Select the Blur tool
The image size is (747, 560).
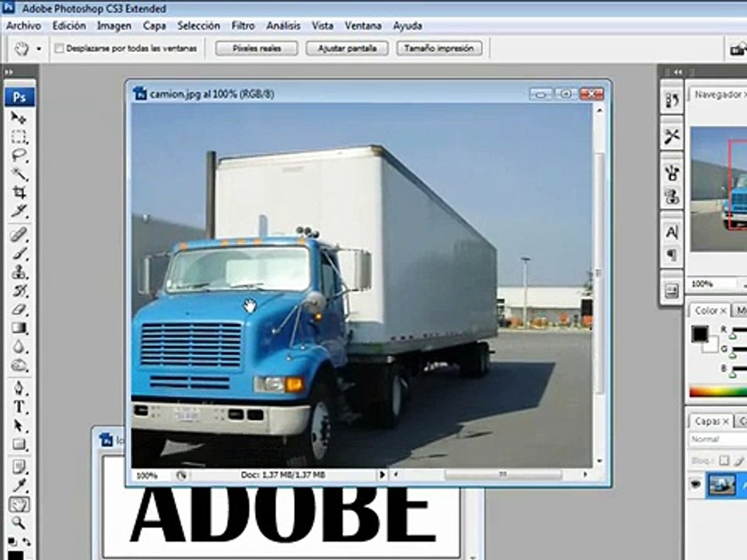(x=19, y=346)
